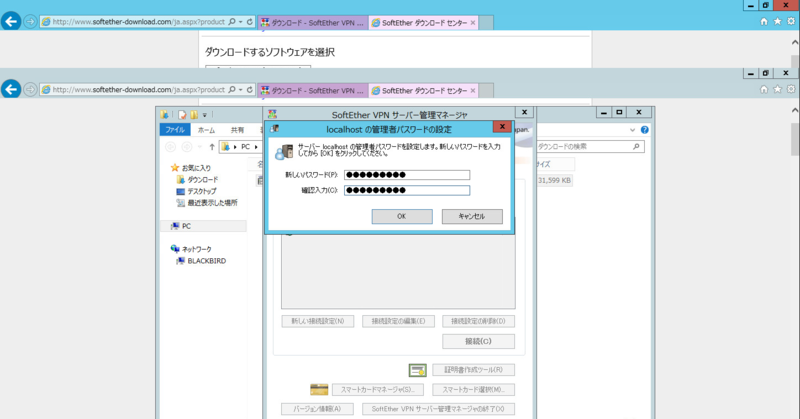Click Explorer quick access new folder icon
This screenshot has width=800, height=419.
(x=194, y=115)
